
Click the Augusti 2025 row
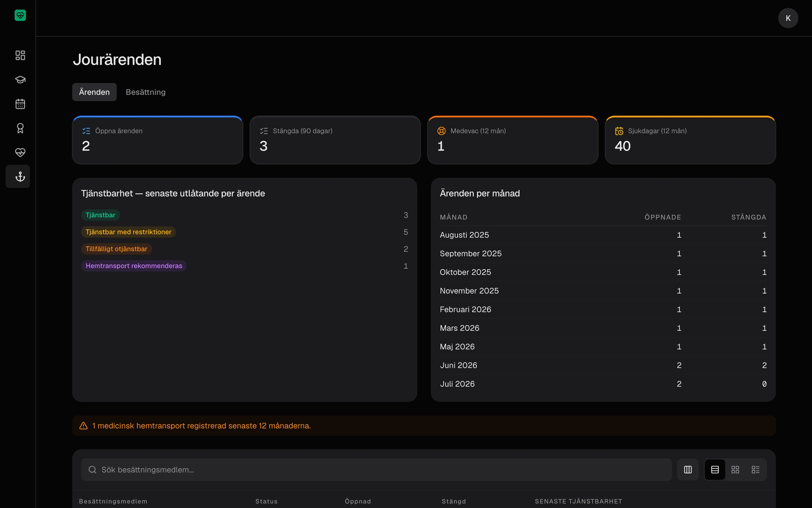pos(603,235)
